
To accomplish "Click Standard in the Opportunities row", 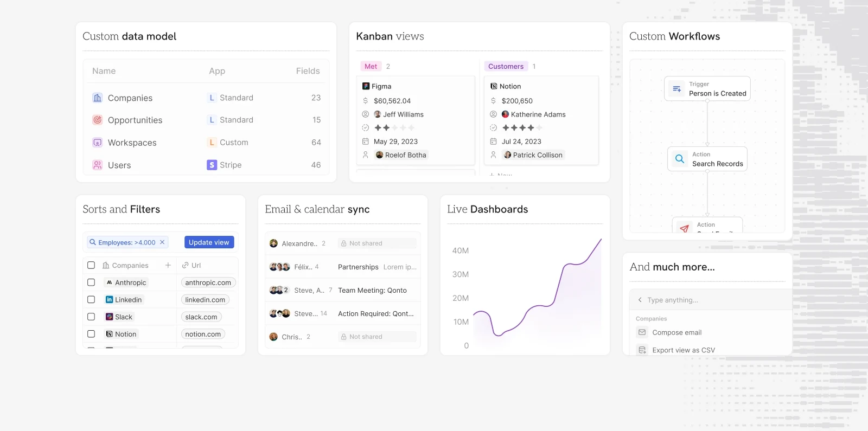I will click(237, 120).
